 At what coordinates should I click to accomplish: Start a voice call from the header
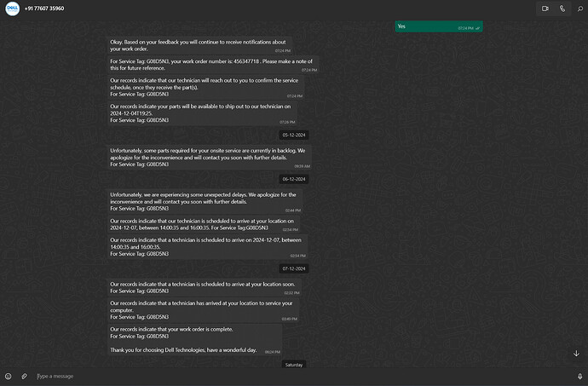(x=562, y=9)
